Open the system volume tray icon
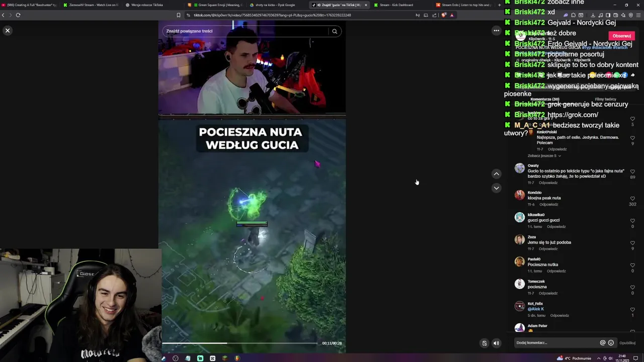 pyautogui.click(x=611, y=358)
